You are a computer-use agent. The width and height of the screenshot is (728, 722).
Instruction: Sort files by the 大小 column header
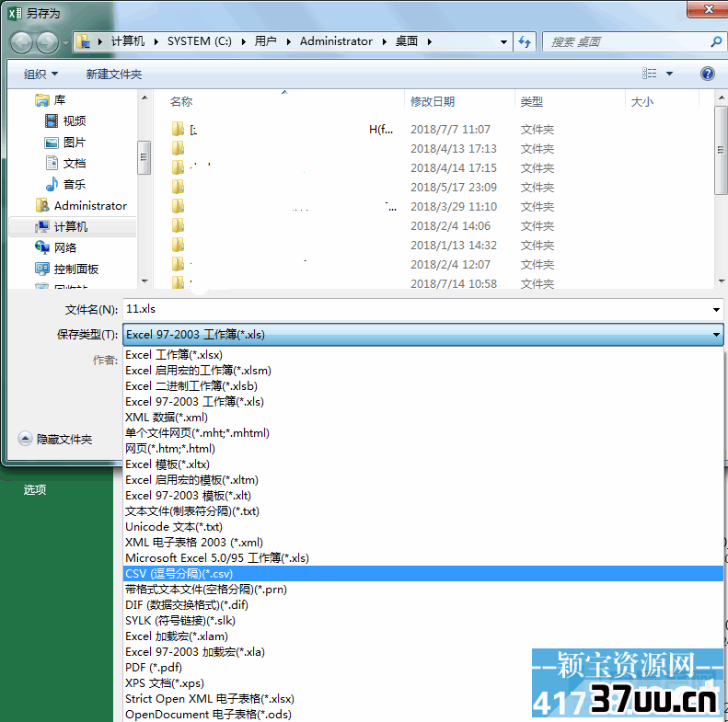point(642,101)
